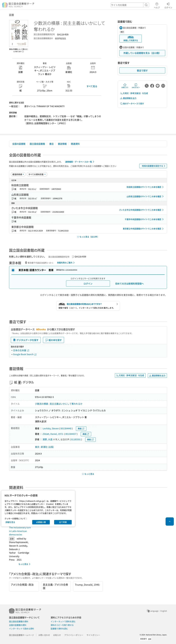The width and height of the screenshot is (176, 644).
Task: Share via email envelope icon
Action: (163, 86)
